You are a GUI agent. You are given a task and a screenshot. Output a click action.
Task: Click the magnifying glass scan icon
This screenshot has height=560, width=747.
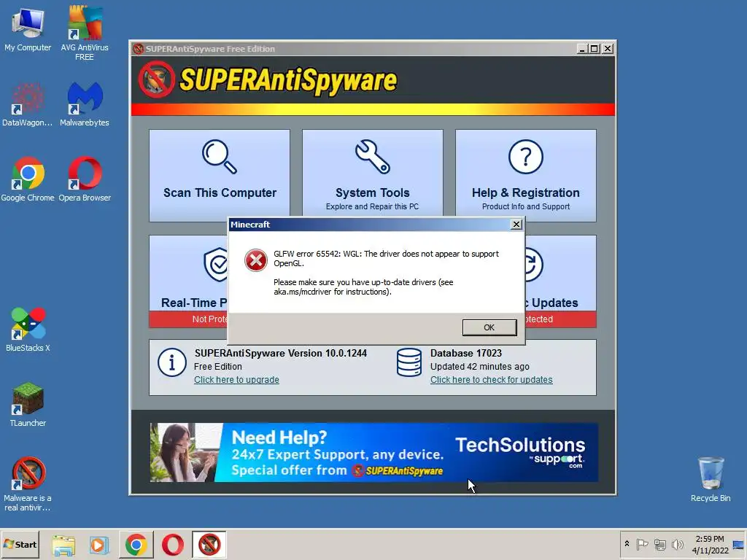pos(219,156)
